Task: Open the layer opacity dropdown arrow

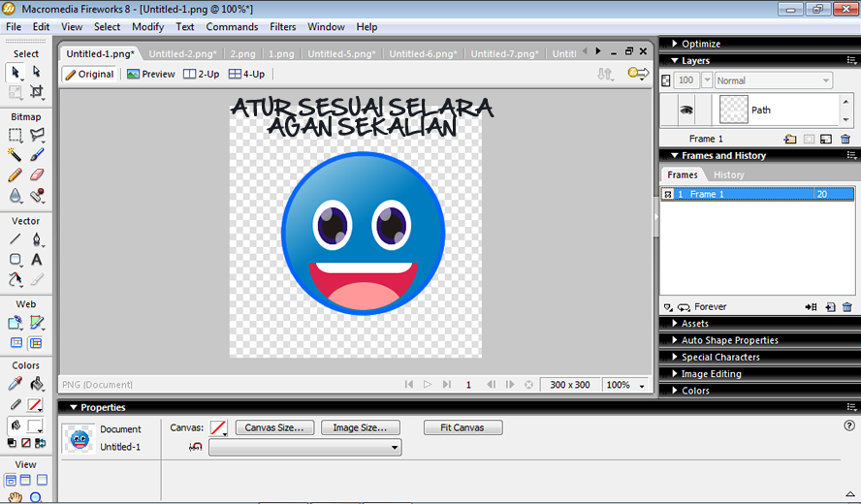Action: coord(707,80)
